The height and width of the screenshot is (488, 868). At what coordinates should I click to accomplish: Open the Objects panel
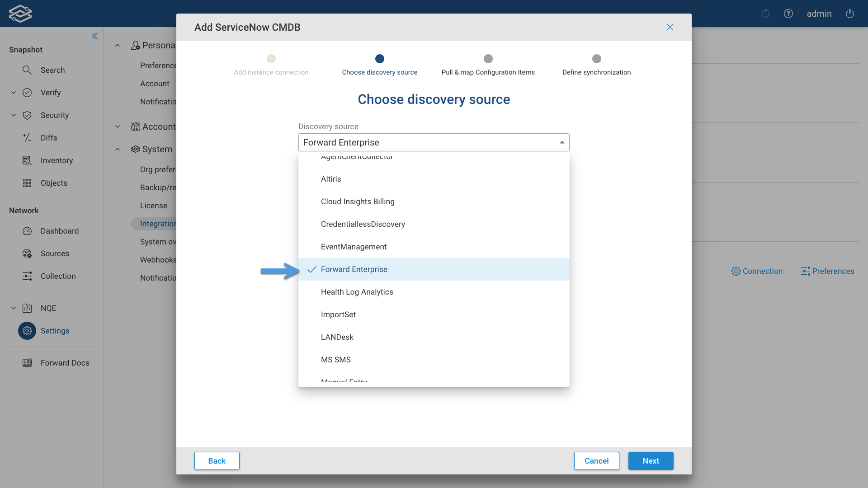54,183
